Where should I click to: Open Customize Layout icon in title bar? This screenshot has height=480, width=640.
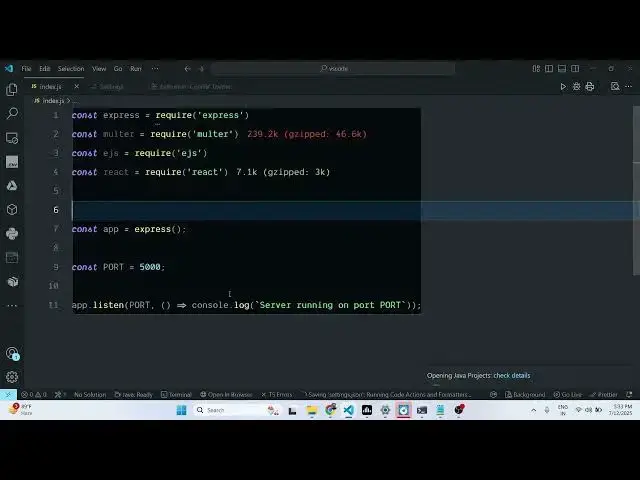tap(536, 69)
